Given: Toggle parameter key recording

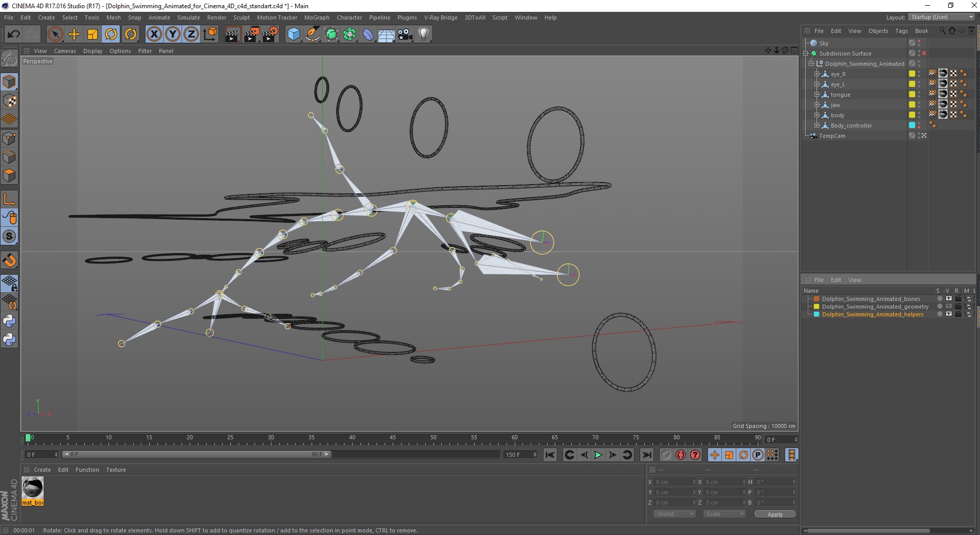Looking at the screenshot, I should [x=758, y=455].
